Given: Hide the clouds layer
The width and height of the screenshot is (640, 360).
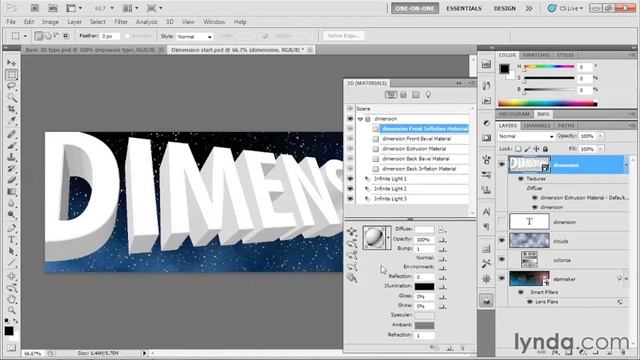Looking at the screenshot, I should (502, 241).
